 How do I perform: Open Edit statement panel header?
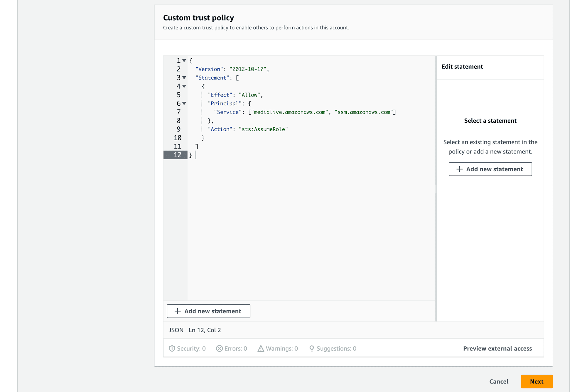462,67
